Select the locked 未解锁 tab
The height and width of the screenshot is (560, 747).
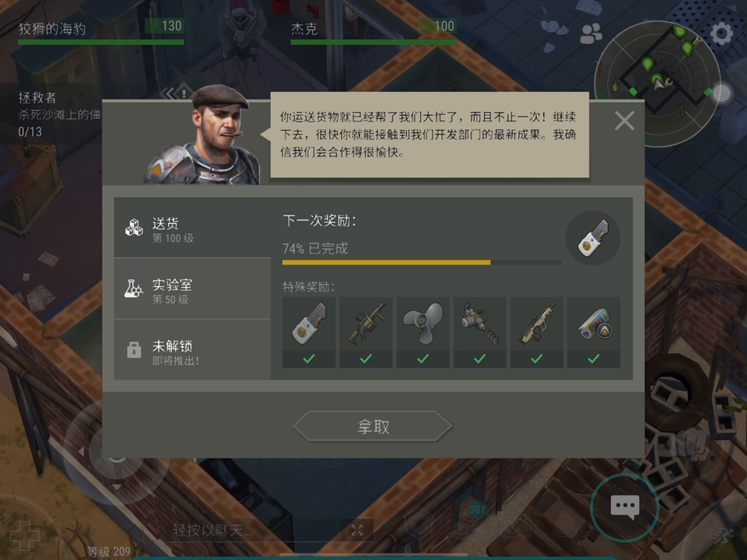tap(192, 350)
